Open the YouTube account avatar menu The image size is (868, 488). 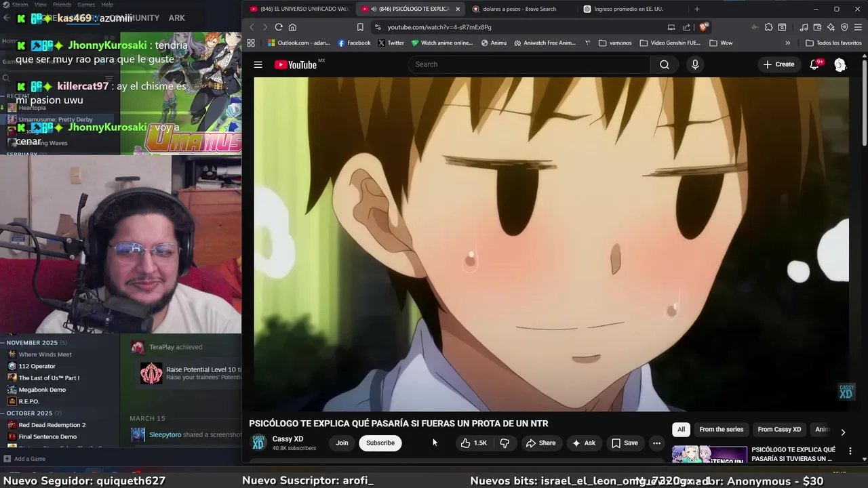pyautogui.click(x=840, y=64)
